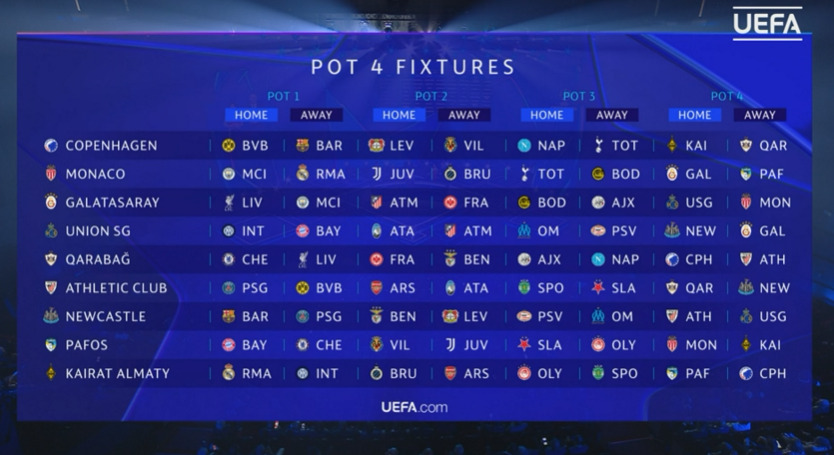Click the Copenhagen crest beside the team name
834x455 pixels.
pos(51,145)
